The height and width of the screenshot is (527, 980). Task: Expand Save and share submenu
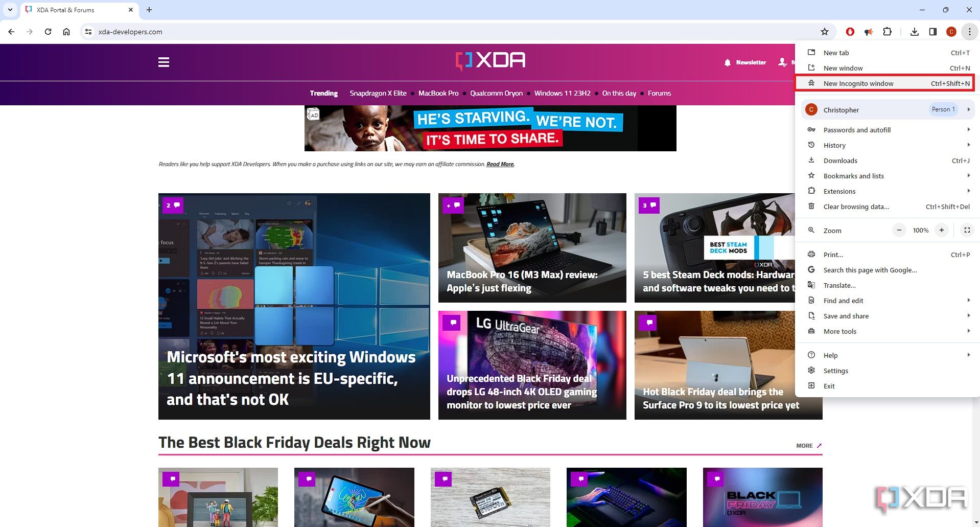point(888,316)
